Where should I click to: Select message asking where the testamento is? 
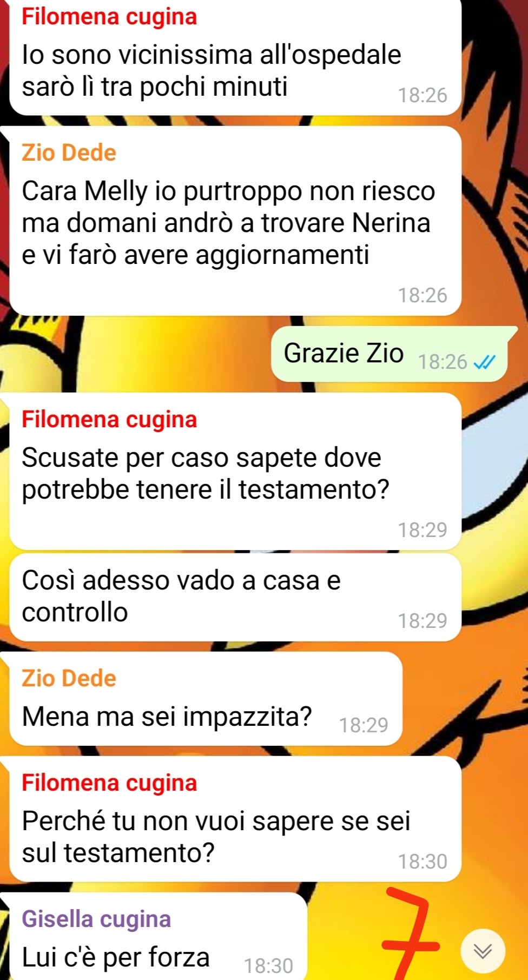point(235,471)
